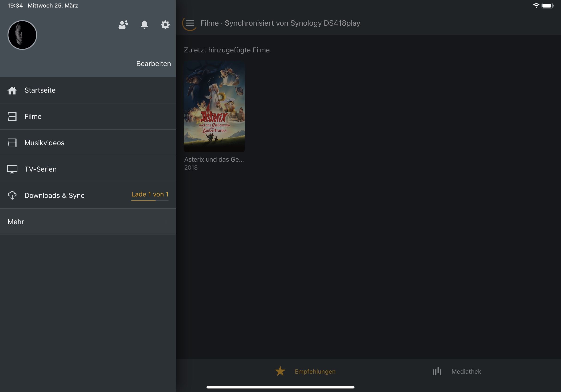Screen dimensions: 561x392
Task: Click the 'Asterix und das Ge...' title
Action: (x=214, y=159)
